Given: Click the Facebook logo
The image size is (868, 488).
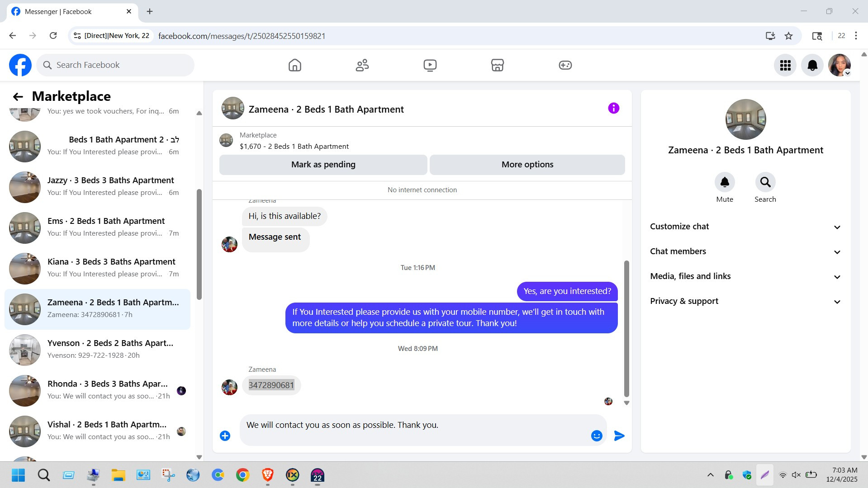Looking at the screenshot, I should (x=20, y=65).
